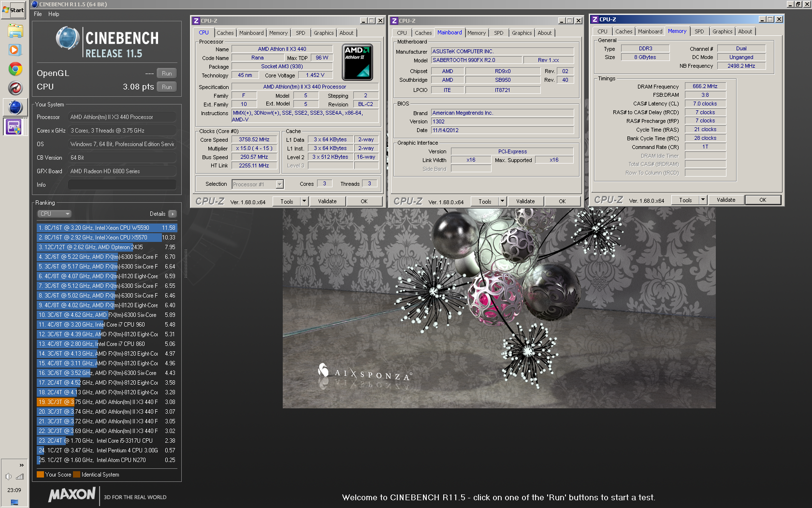Viewport: 812px width, 508px height.
Task: Open the network signal tray icon
Action: pyautogui.click(x=20, y=477)
